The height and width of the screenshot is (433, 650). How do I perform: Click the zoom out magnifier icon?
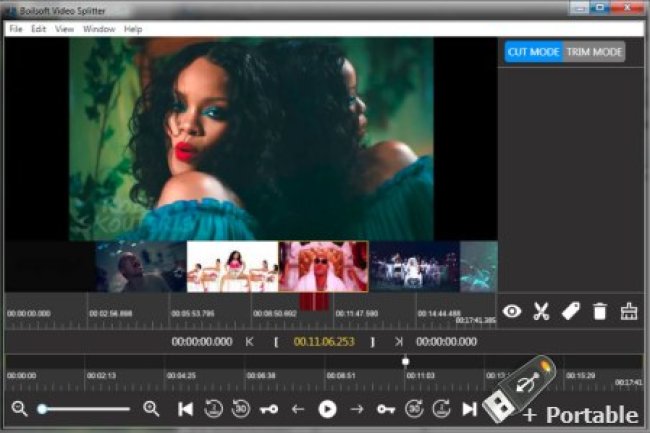pos(19,408)
